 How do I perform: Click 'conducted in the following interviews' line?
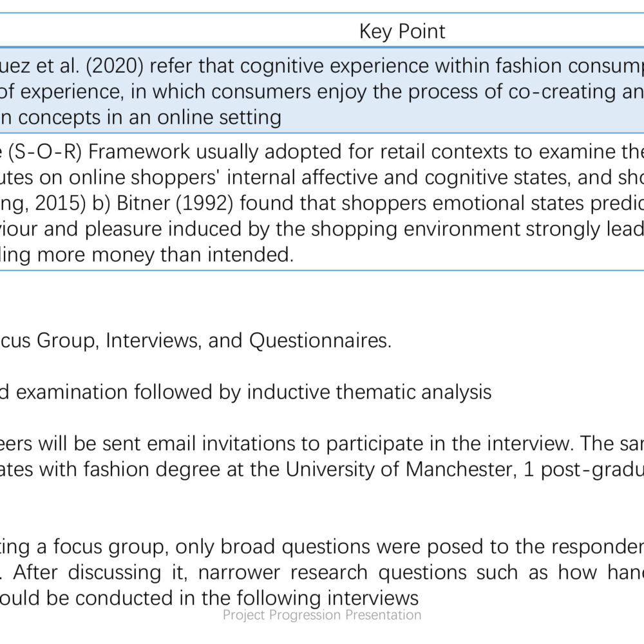[x=247, y=598]
